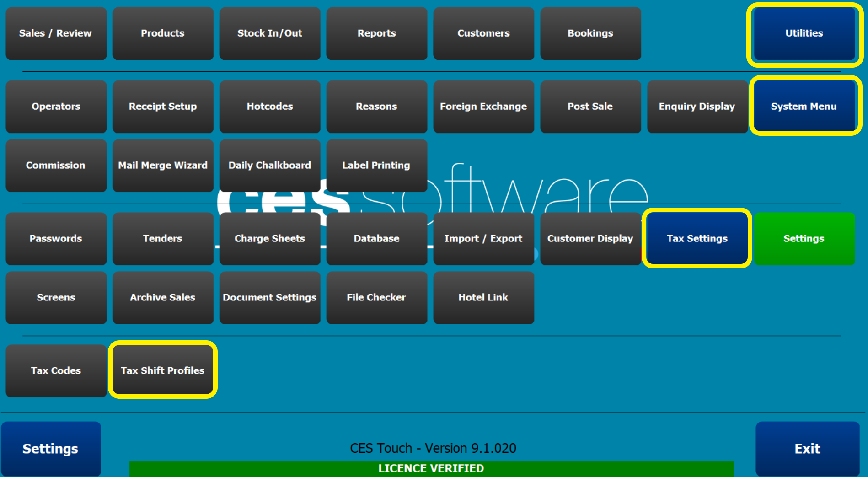This screenshot has height=477, width=868.
Task: Open Sales / Review
Action: click(56, 33)
